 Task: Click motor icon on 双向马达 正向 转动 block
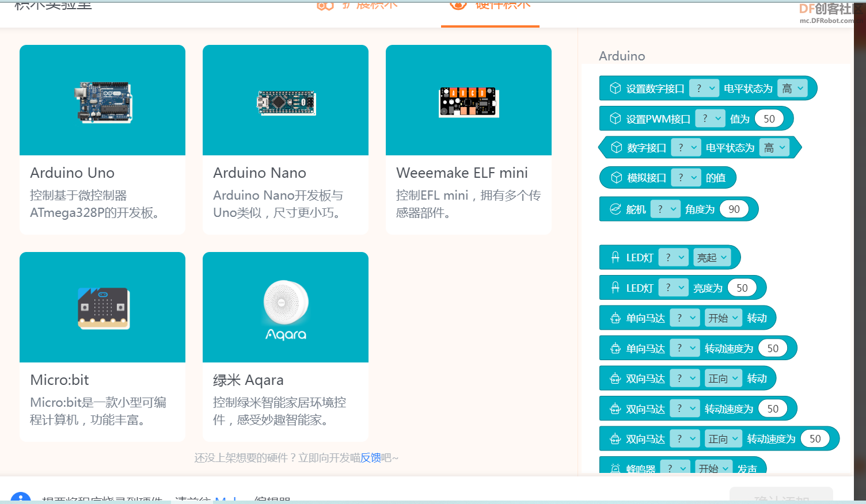click(x=616, y=378)
